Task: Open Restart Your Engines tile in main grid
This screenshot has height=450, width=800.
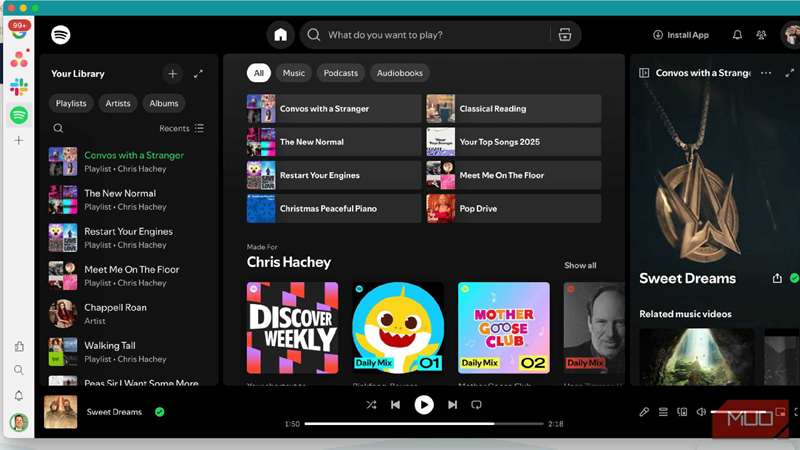Action: [334, 175]
